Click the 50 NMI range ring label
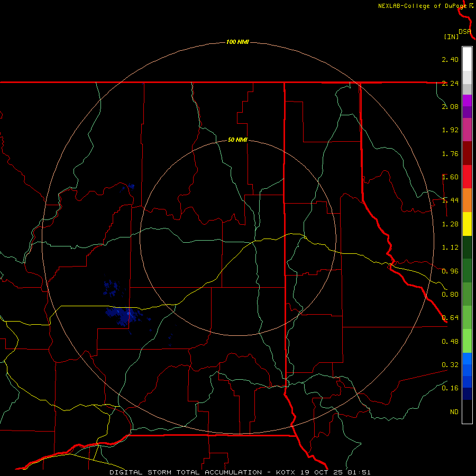Screen dimensions: 476x476 pyautogui.click(x=237, y=140)
